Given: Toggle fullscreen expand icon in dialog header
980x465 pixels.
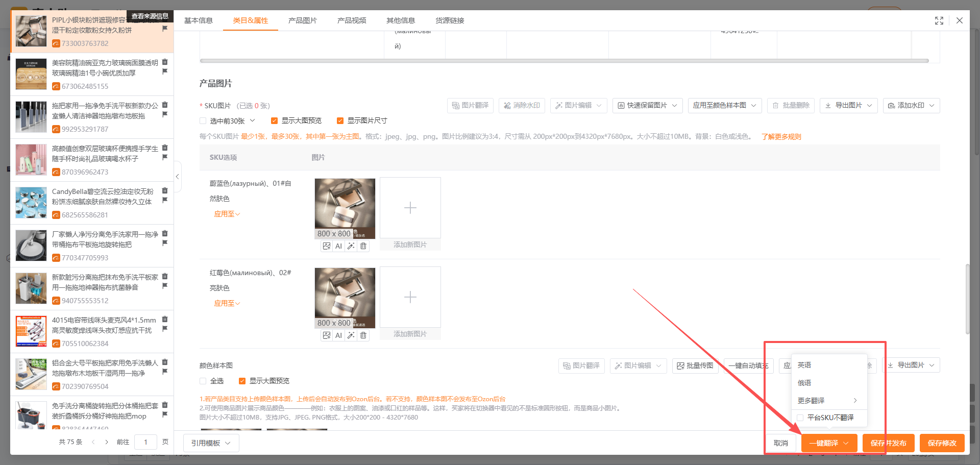Looking at the screenshot, I should [939, 20].
